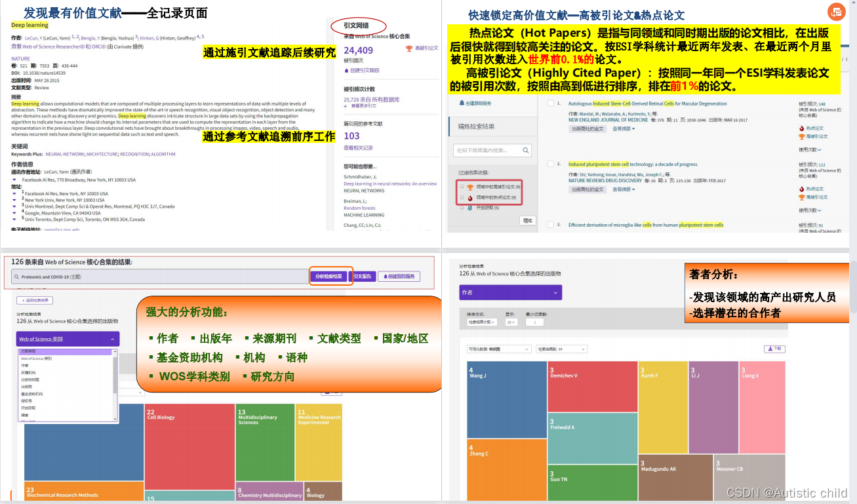Click the 下载 button above author treemap
This screenshot has height=504, width=857.
(x=774, y=349)
